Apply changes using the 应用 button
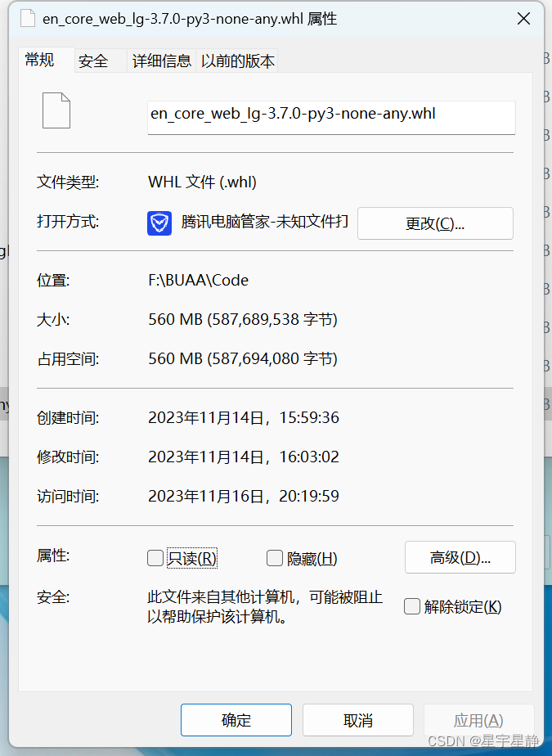This screenshot has height=756, width=552. coord(479,720)
